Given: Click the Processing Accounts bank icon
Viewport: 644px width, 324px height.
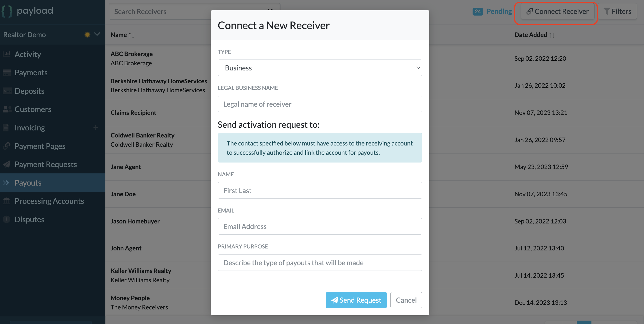Looking at the screenshot, I should pyautogui.click(x=7, y=201).
